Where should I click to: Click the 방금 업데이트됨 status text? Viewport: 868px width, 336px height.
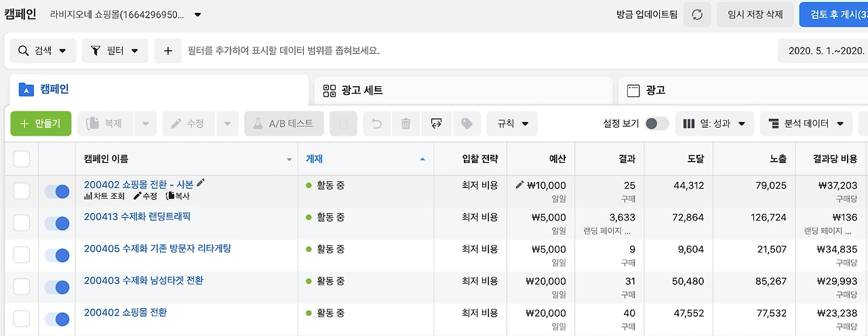(x=646, y=14)
